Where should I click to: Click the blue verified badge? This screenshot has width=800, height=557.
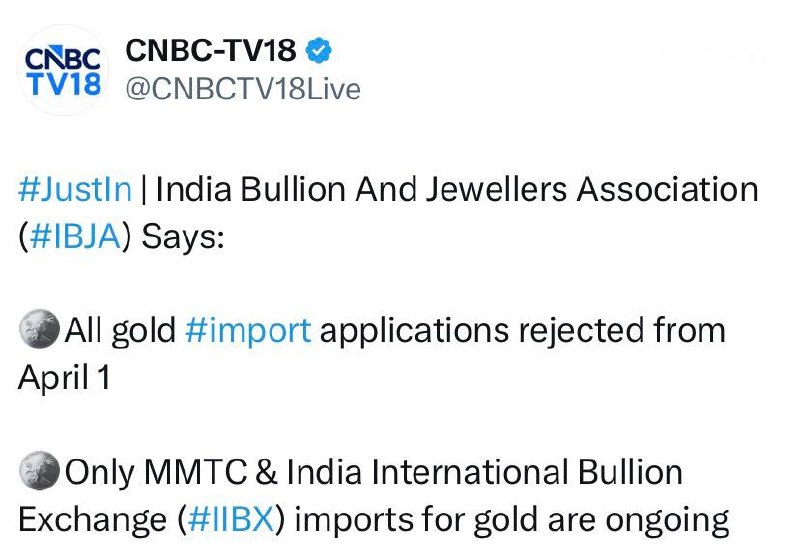point(320,51)
